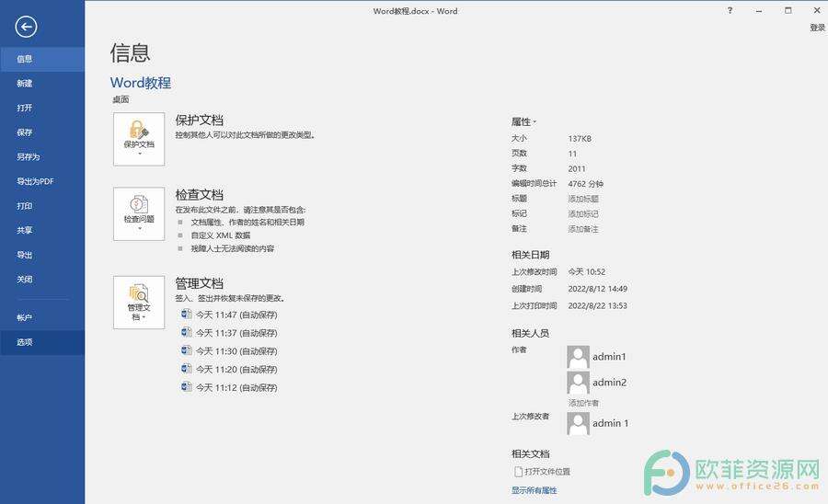The width and height of the screenshot is (828, 504).
Task: Select the 保存 (Save) menu item
Action: point(42,132)
